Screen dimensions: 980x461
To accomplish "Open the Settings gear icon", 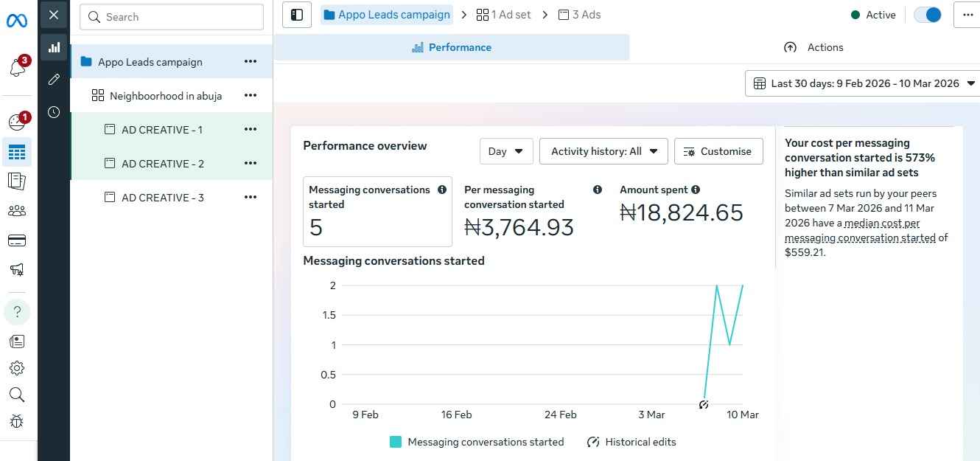I will pyautogui.click(x=17, y=368).
